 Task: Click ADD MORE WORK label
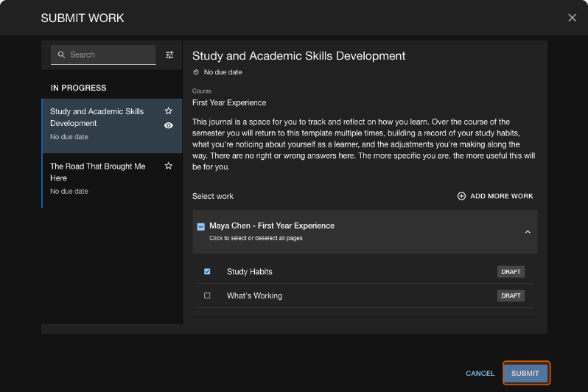[x=501, y=196]
